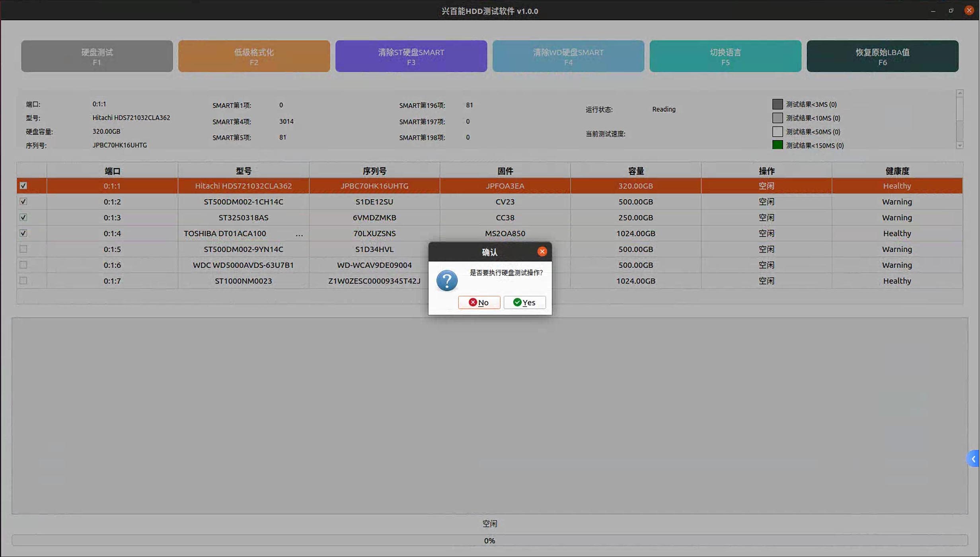The height and width of the screenshot is (557, 980).
Task: Click the 切换语言 F5 button
Action: tap(725, 56)
